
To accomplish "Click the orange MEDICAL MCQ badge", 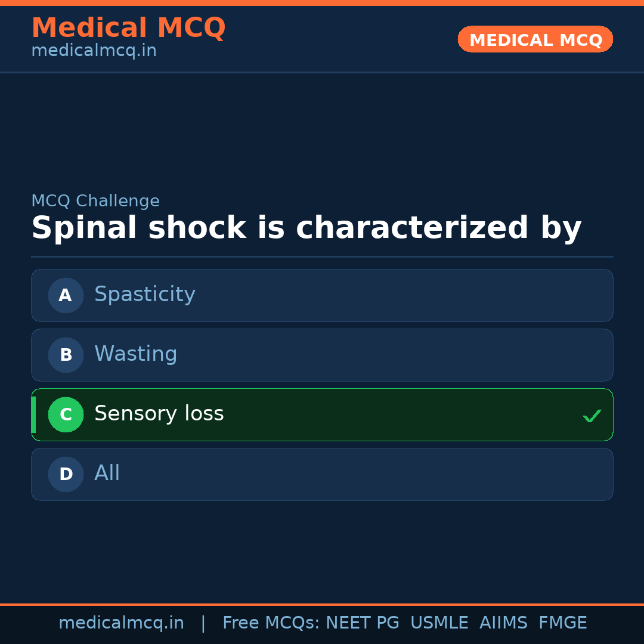I will [x=535, y=39].
